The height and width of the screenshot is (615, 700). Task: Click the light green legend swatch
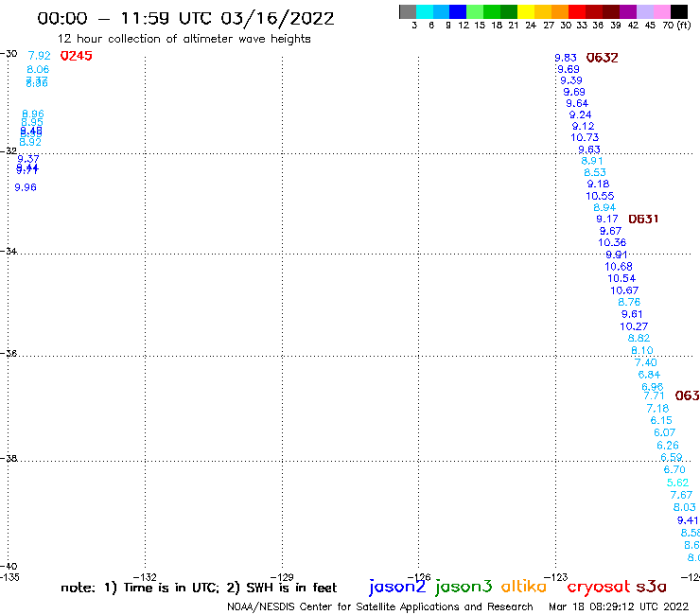pyautogui.click(x=476, y=11)
